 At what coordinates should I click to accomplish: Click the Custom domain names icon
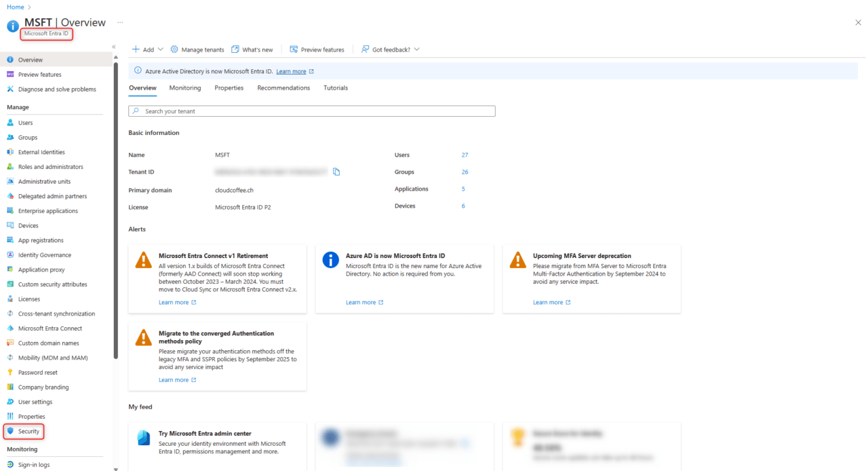(11, 343)
